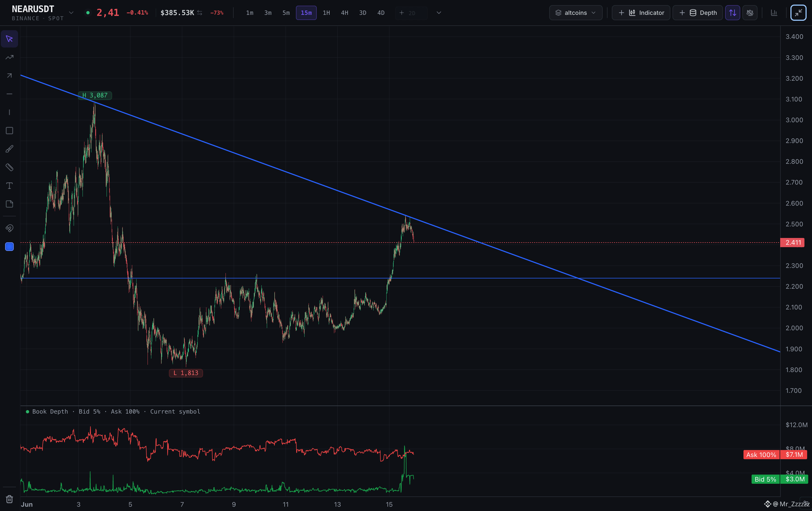This screenshot has width=812, height=511.
Task: Click the date label 15 on time axis
Action: coord(389,504)
